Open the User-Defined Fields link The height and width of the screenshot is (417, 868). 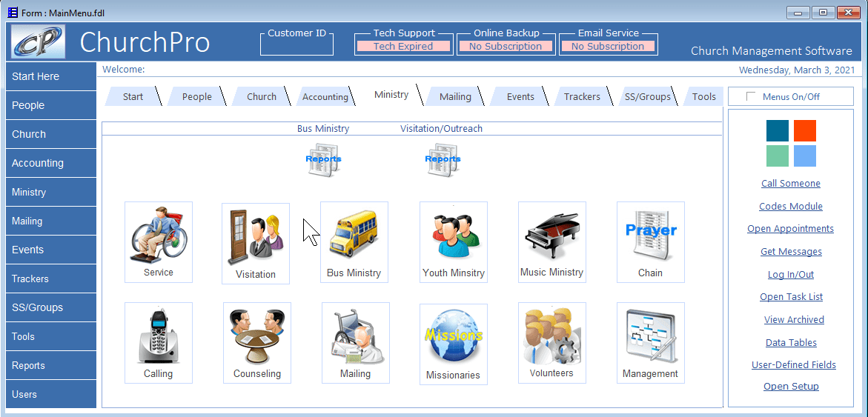click(793, 365)
